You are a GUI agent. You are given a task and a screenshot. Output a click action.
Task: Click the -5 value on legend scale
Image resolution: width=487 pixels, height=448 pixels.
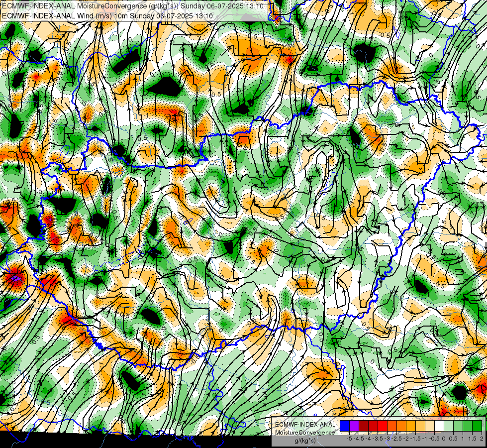[x=349, y=439]
